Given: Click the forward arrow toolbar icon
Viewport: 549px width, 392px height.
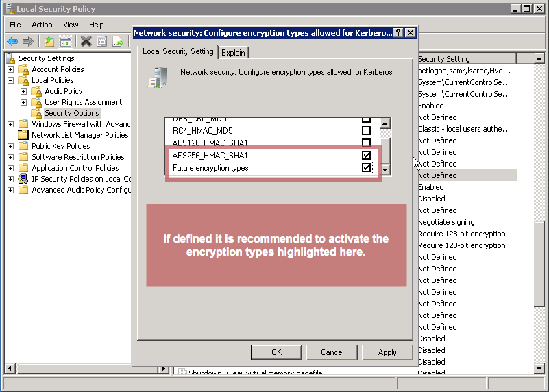Looking at the screenshot, I should [28, 42].
